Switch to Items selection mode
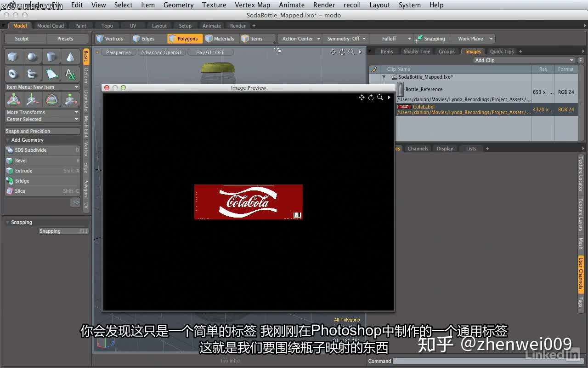This screenshot has height=368, width=588. tap(257, 39)
